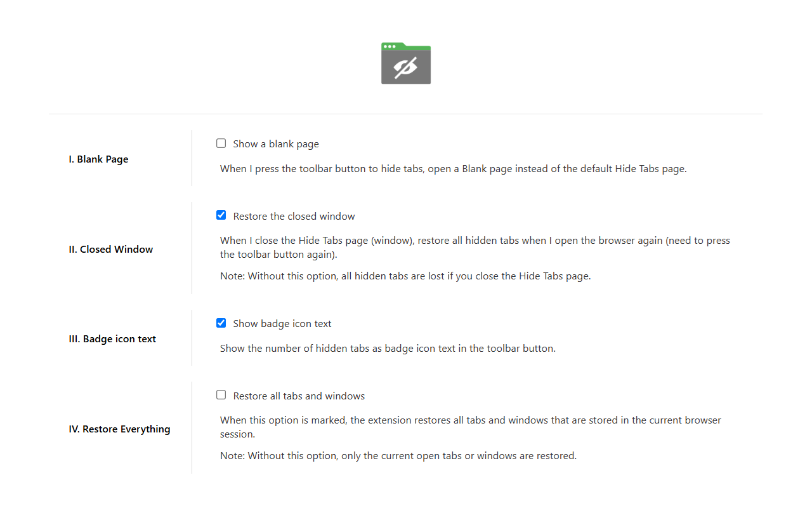Click the Show badge icon text label
This screenshot has width=812, height=508.
[282, 323]
